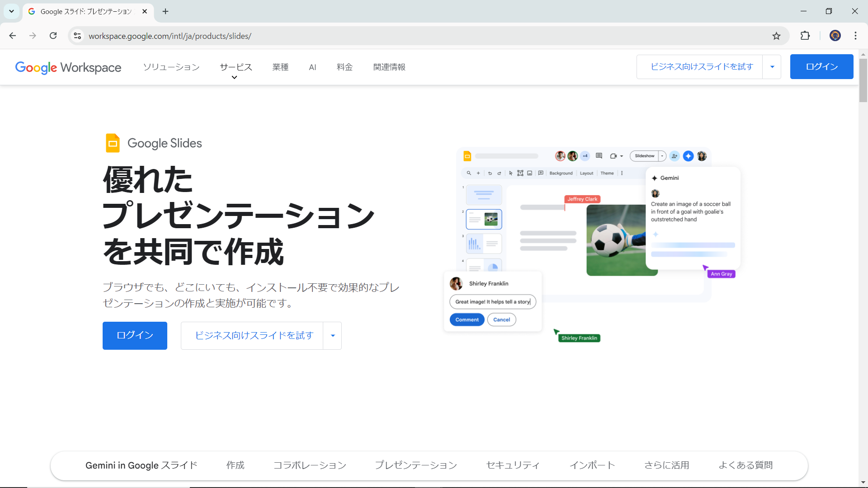This screenshot has height=488, width=868.
Task: Open the AI menu item
Action: point(312,67)
